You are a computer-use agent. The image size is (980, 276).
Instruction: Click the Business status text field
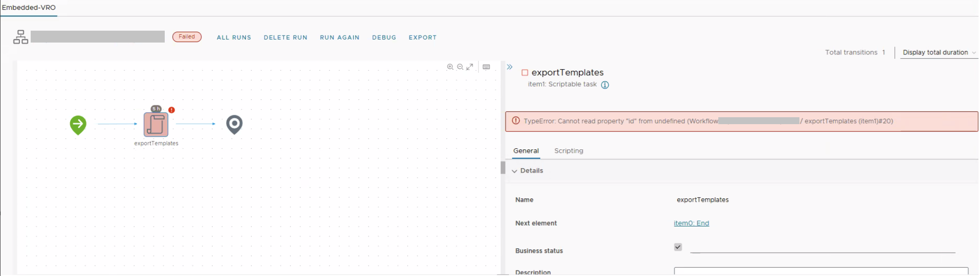click(x=822, y=248)
